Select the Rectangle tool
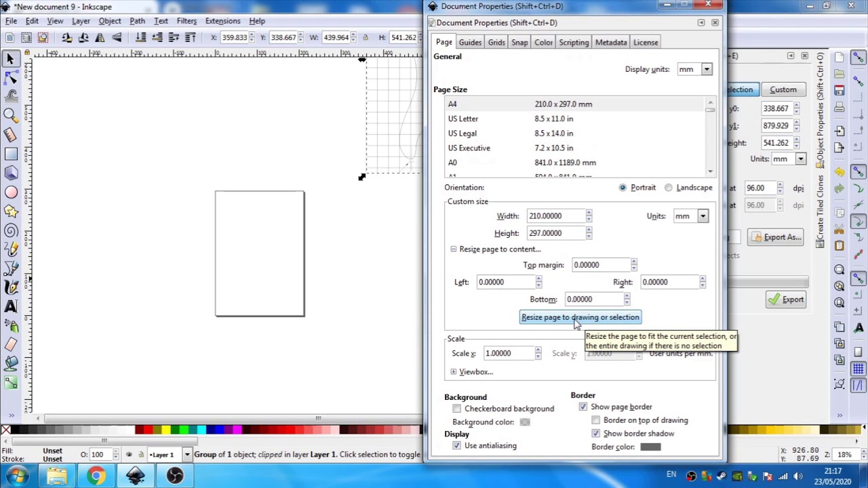868x488 pixels. pyautogui.click(x=10, y=155)
